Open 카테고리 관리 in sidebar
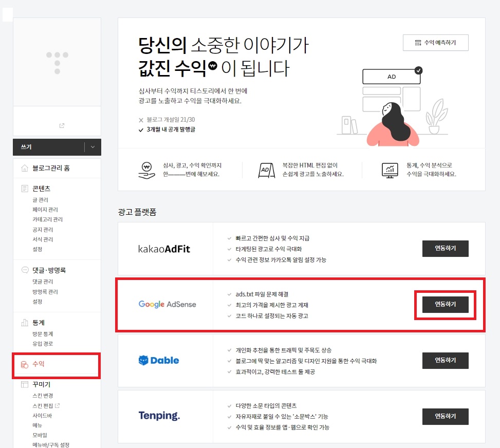 pyautogui.click(x=47, y=219)
